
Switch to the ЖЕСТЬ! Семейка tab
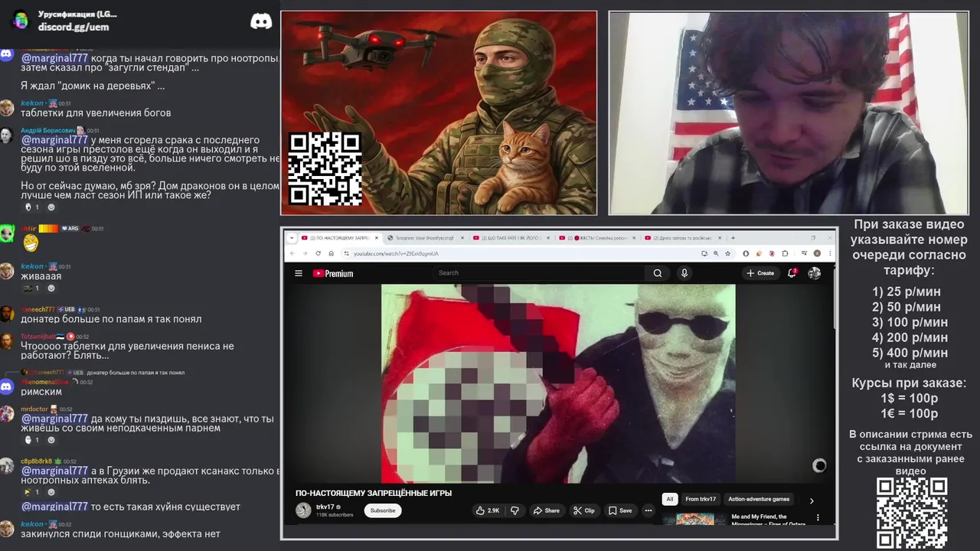tap(597, 238)
